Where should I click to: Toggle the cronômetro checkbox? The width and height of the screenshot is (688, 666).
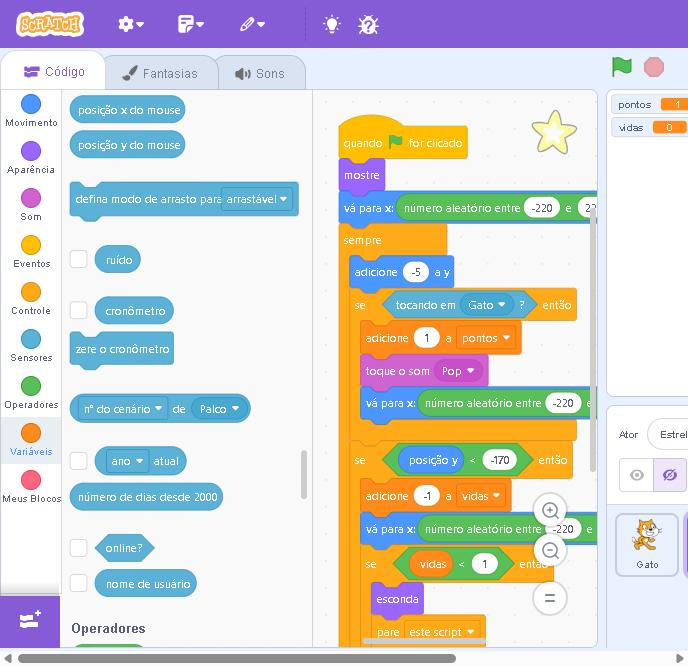(x=79, y=310)
